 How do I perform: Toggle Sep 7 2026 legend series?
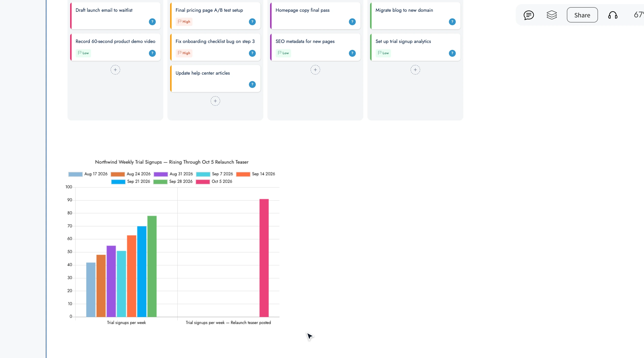pyautogui.click(x=214, y=174)
